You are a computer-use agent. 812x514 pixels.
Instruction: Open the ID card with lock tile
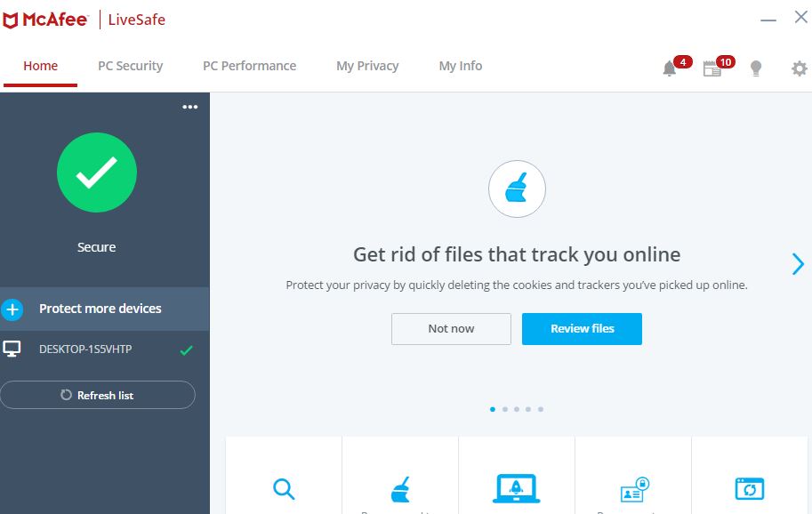point(634,490)
